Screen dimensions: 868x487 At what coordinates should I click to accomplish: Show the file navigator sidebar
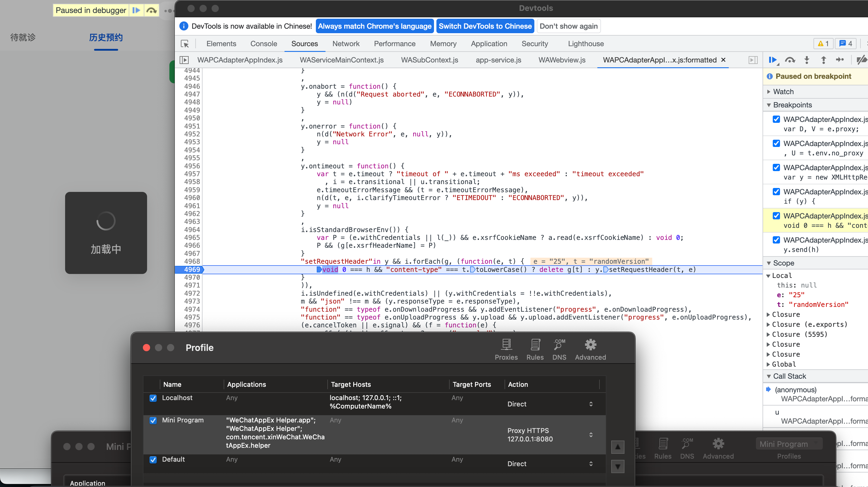click(x=184, y=60)
